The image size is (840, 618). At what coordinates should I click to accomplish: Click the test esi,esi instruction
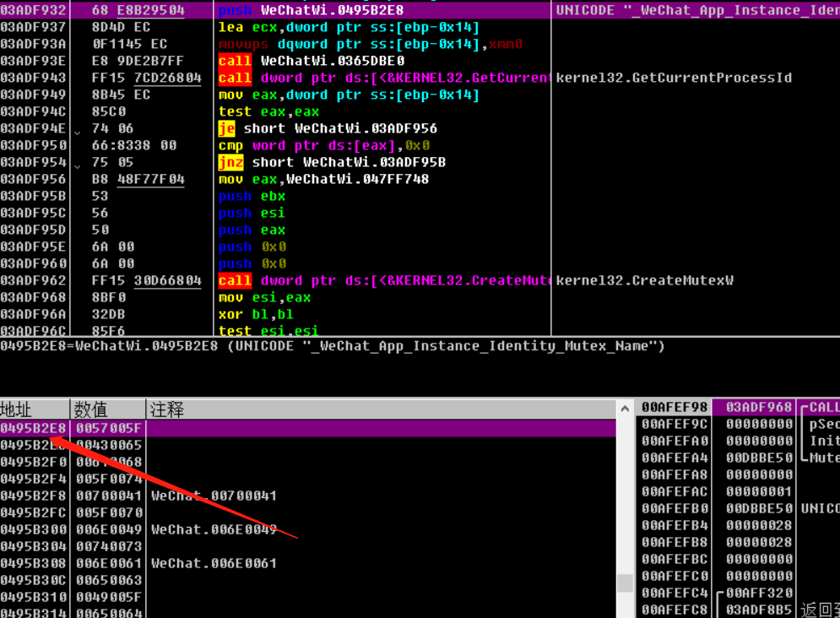[268, 330]
